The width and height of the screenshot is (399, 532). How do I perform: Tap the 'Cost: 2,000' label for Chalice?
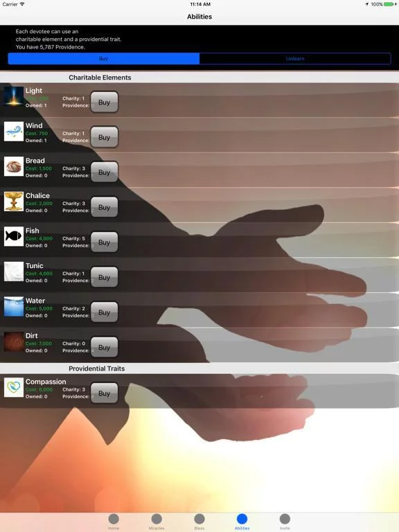point(39,203)
